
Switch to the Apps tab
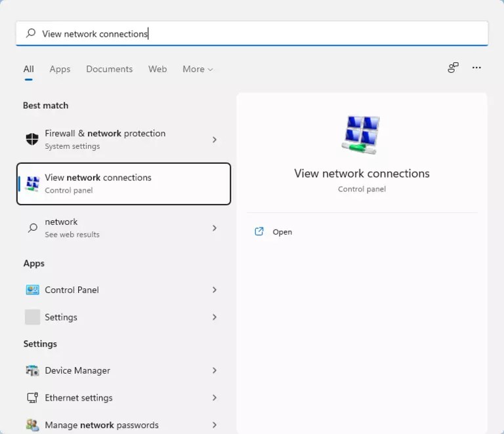[x=60, y=69]
